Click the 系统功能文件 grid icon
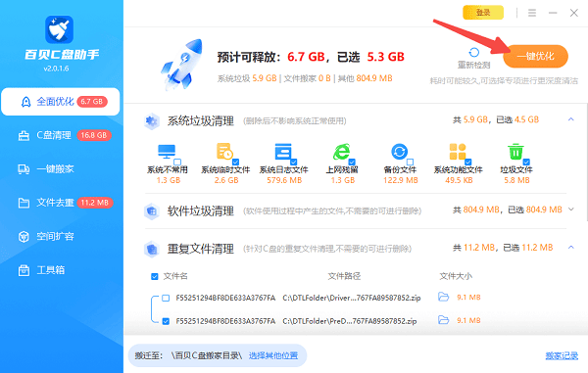The height and width of the screenshot is (373, 588). pos(458,152)
